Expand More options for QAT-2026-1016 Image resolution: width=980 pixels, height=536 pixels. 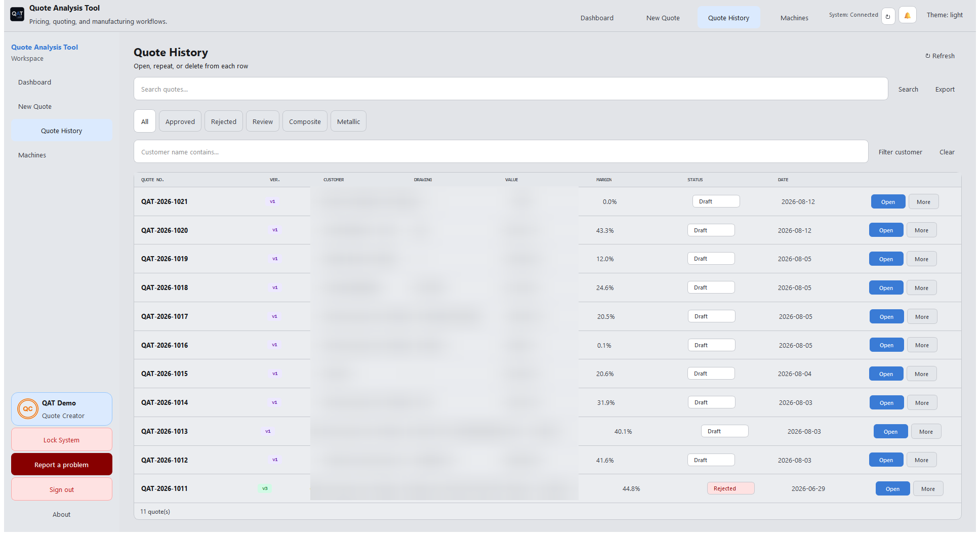922,345
